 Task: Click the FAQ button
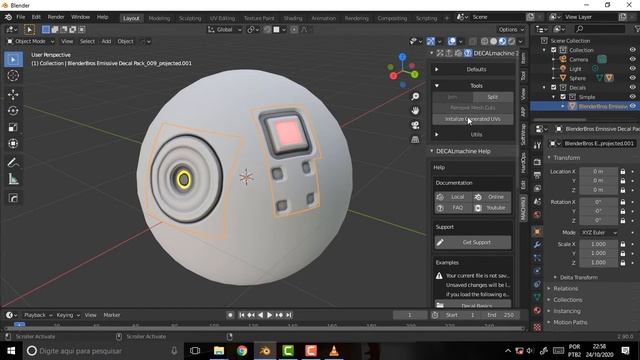click(x=453, y=208)
